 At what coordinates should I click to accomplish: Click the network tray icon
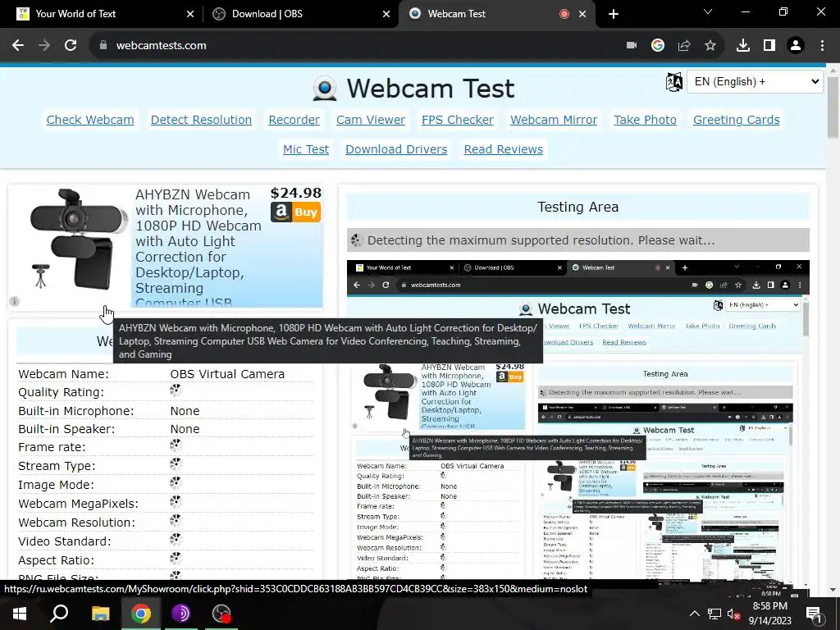(x=714, y=614)
